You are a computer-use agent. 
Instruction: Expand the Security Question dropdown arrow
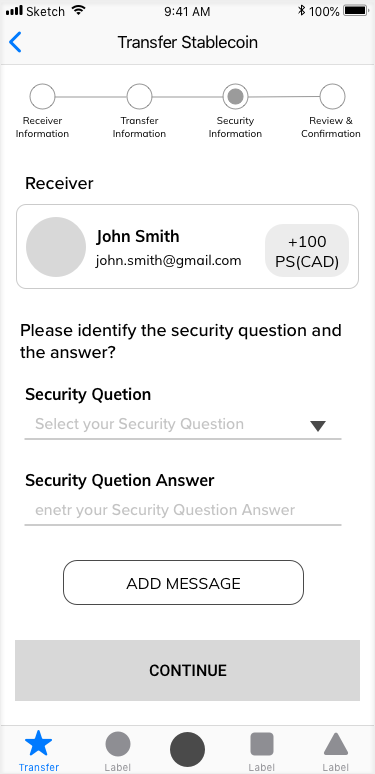tap(318, 426)
